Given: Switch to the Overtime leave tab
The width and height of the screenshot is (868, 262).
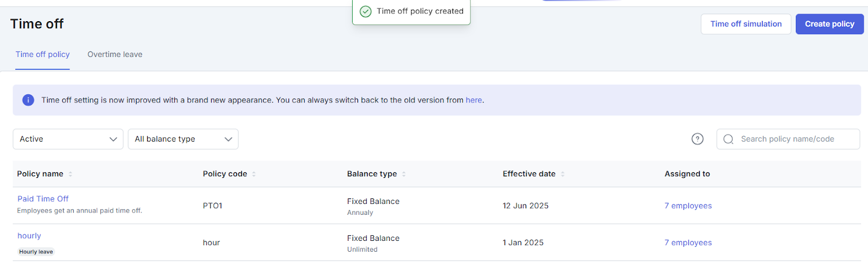Looking at the screenshot, I should [115, 54].
